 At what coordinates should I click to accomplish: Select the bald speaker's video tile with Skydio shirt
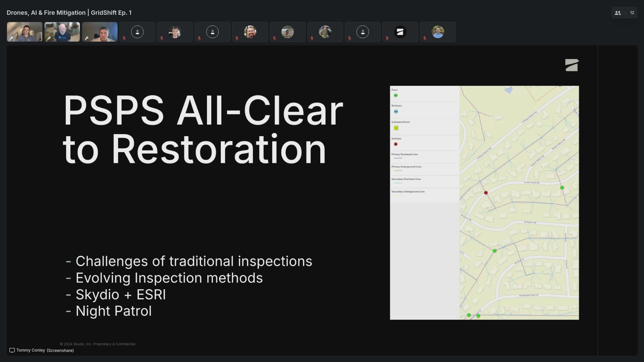pyautogui.click(x=62, y=32)
